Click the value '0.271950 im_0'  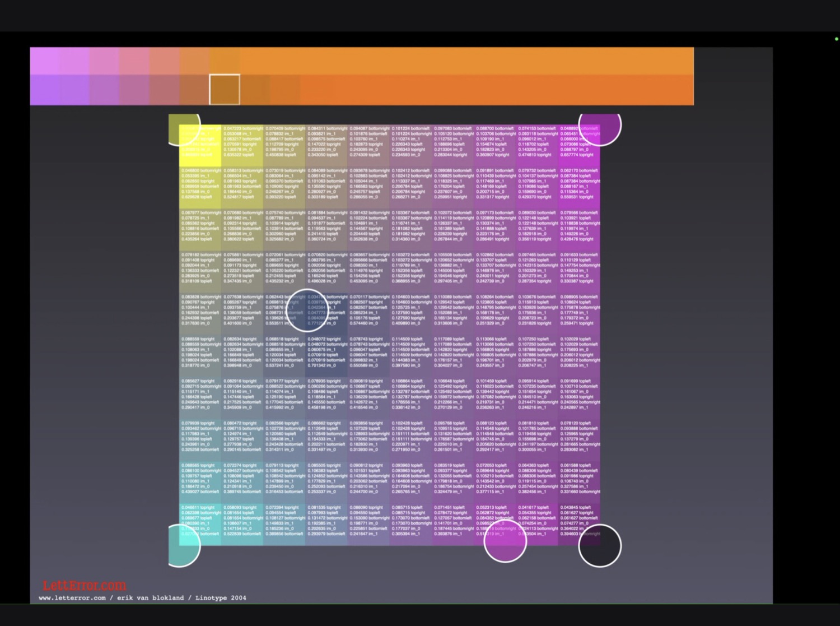tap(407, 449)
